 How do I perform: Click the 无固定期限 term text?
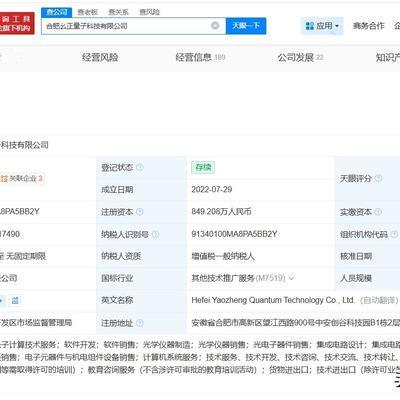pos(26,256)
